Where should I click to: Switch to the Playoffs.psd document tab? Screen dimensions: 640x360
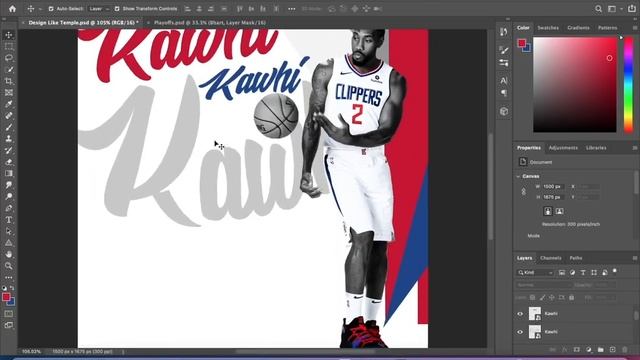point(209,23)
